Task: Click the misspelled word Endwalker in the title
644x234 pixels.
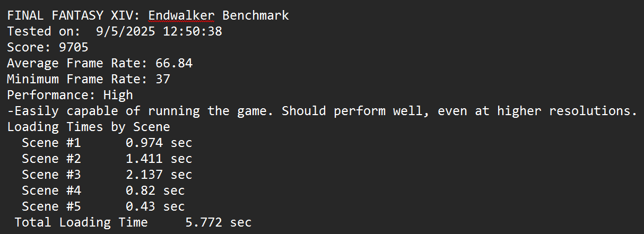Action: 181,15
